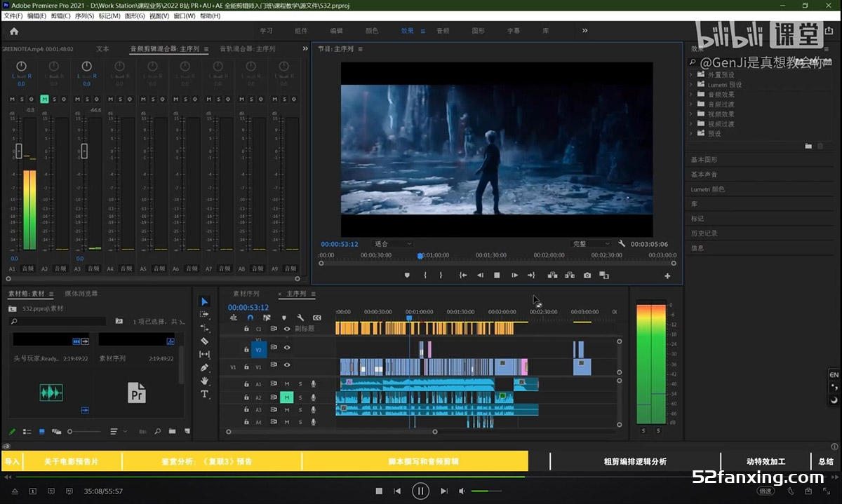Click the Lift button in Program Monitor
Image resolution: width=842 pixels, height=504 pixels.
[553, 275]
